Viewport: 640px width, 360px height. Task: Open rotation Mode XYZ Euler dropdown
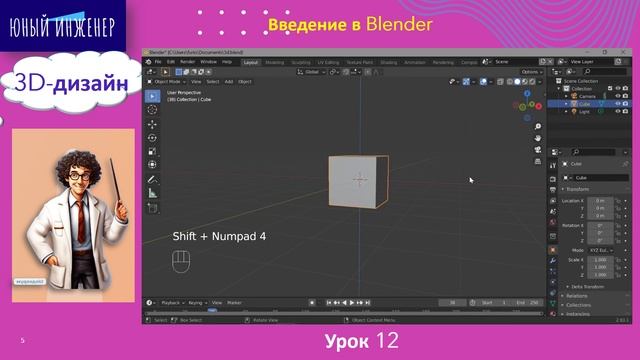tap(602, 250)
